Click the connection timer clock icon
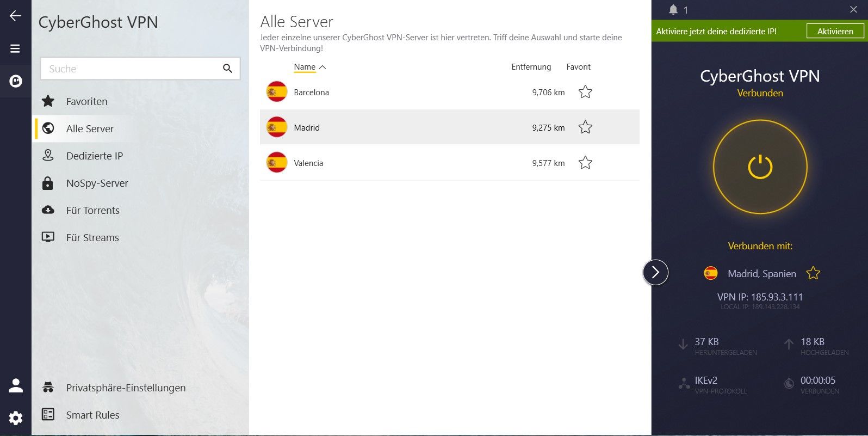The image size is (868, 436). tap(789, 383)
